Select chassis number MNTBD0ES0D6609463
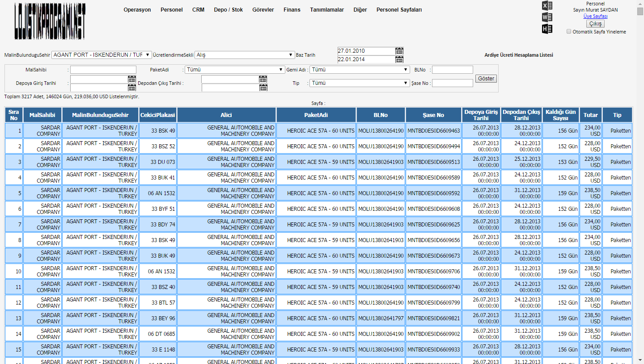 [433, 130]
